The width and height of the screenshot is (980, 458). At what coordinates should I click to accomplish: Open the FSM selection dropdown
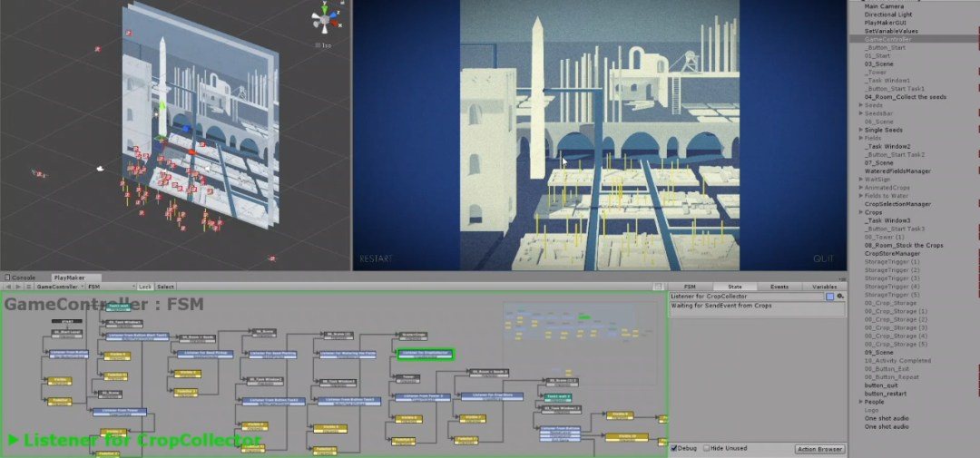111,287
